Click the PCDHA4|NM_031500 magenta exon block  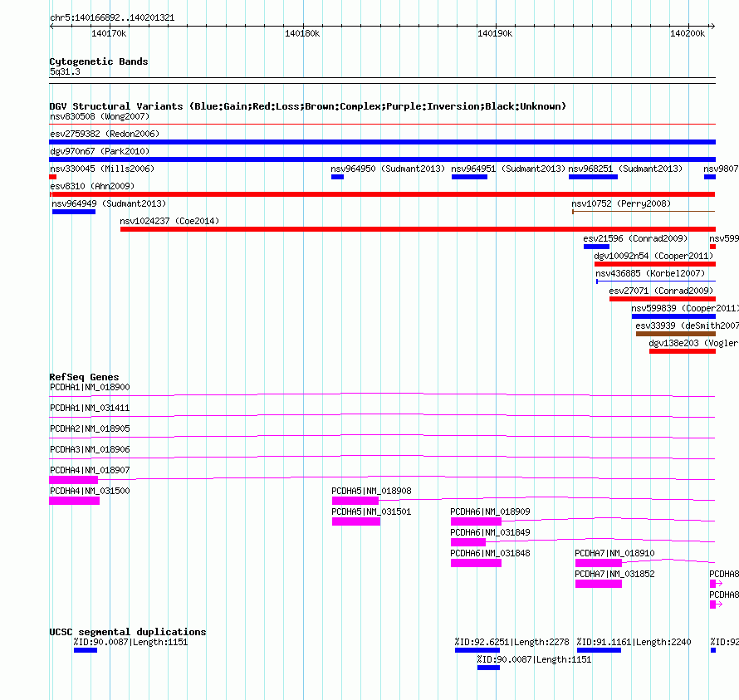click(75, 501)
